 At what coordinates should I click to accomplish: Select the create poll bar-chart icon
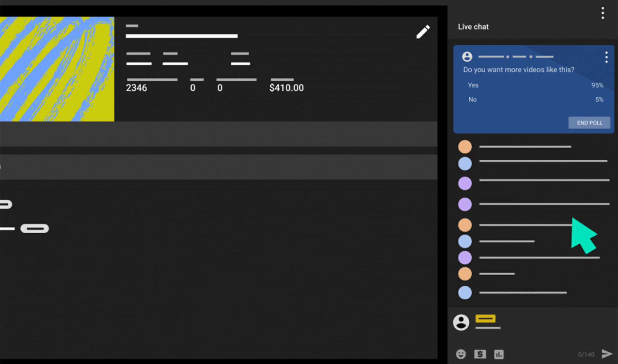coord(499,354)
